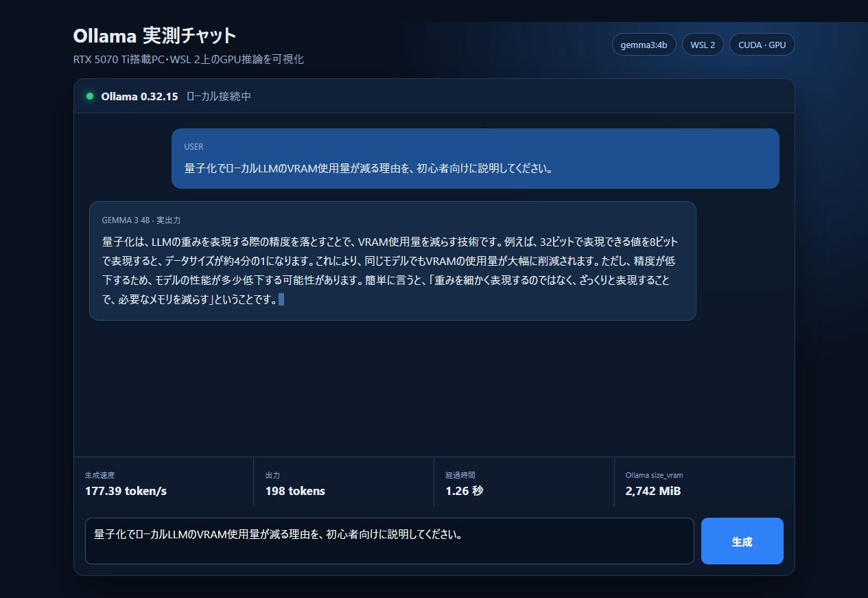Click the 1.26 秒 elapsed time value
The width and height of the screenshot is (868, 598).
coord(465,491)
